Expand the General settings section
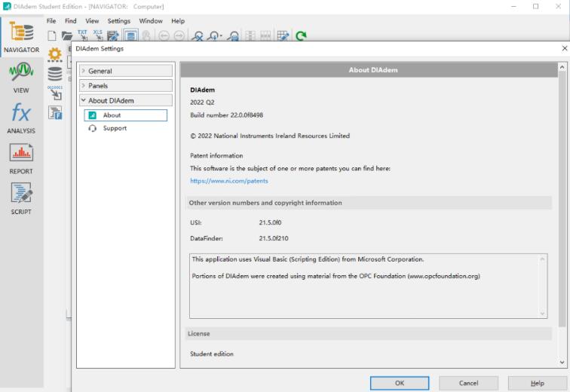The width and height of the screenshot is (570, 392). point(126,71)
